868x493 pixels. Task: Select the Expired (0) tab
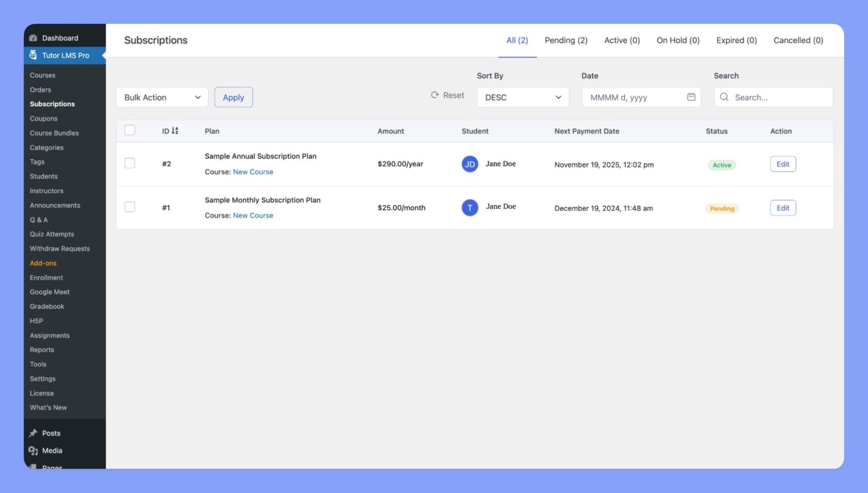[x=736, y=40]
